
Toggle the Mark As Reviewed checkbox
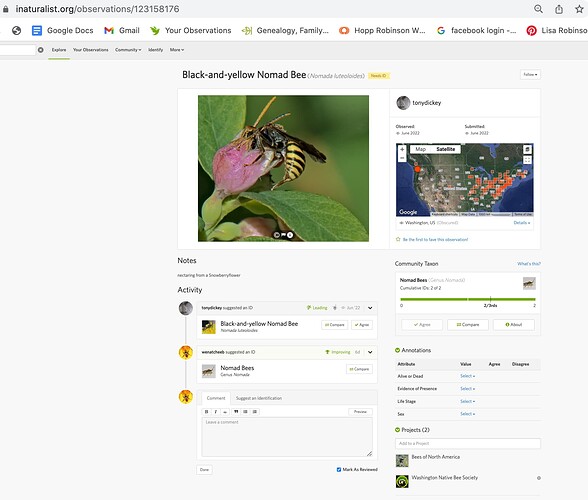(x=339, y=470)
